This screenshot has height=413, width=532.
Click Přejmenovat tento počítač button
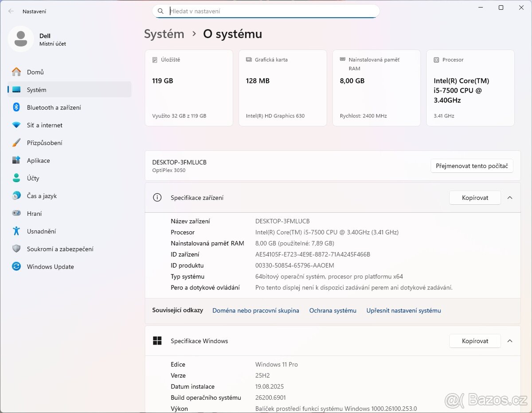(472, 166)
